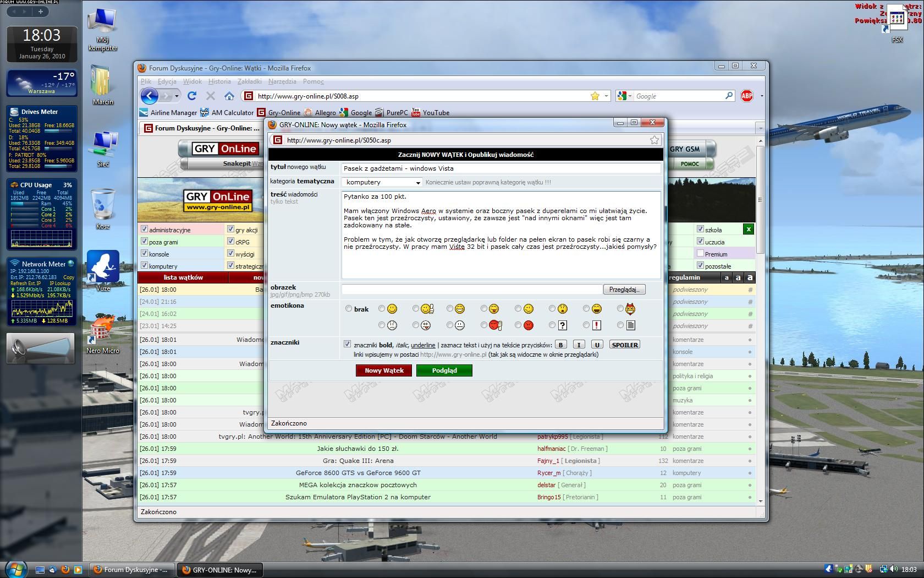The width and height of the screenshot is (924, 578).
Task: Click the Windows Start orb
Action: click(15, 569)
